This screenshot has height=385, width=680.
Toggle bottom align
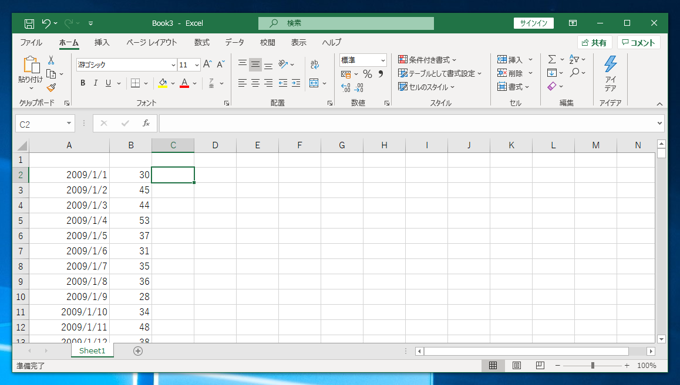(x=268, y=65)
